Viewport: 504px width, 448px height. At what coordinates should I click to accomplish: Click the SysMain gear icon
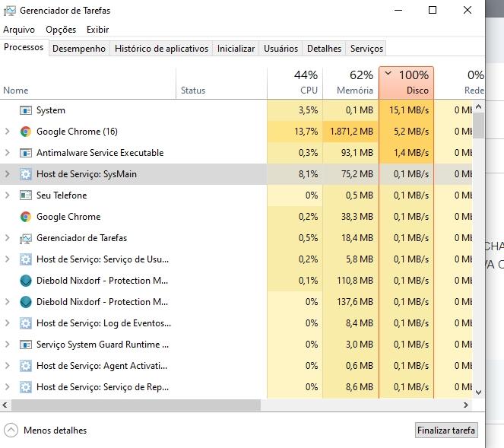coord(26,174)
